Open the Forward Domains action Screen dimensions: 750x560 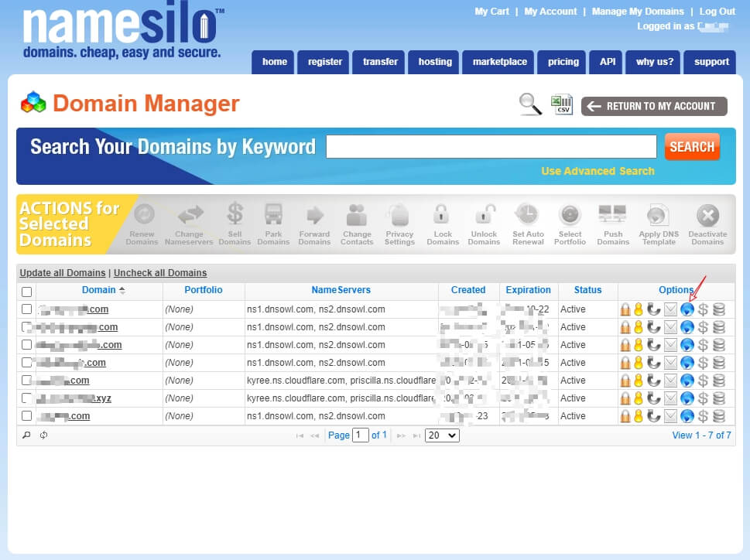[x=315, y=215]
